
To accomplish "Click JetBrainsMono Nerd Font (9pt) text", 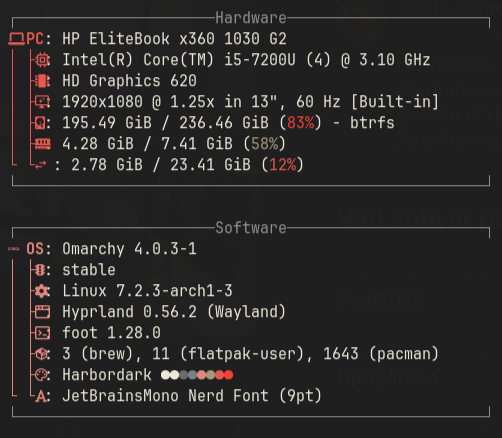I will (x=192, y=396).
